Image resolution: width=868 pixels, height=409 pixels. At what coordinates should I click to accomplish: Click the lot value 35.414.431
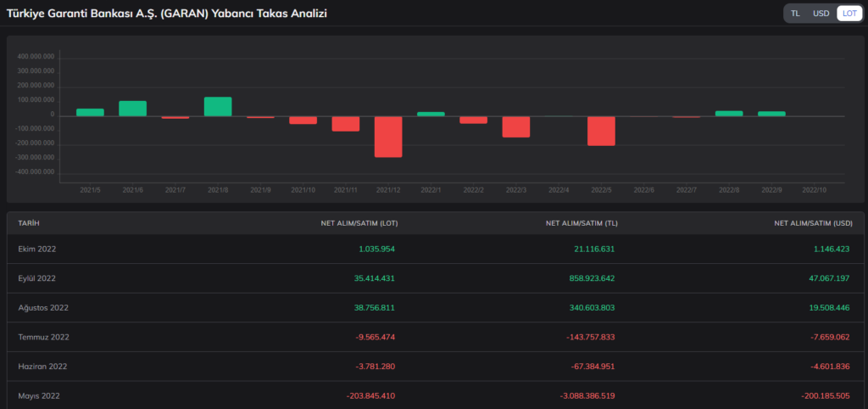374,278
